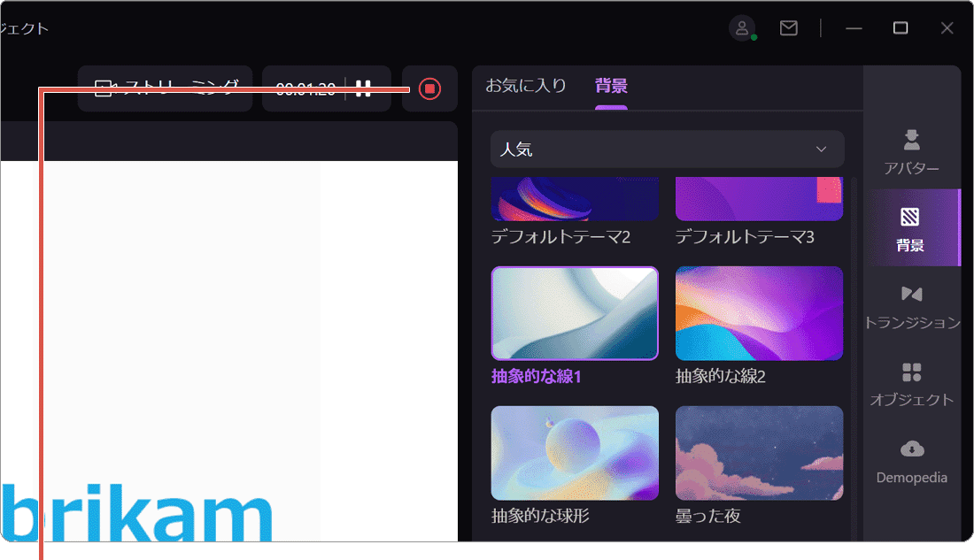Click the ストリーミング streaming button
Viewport: 974px width, 560px height.
165,88
